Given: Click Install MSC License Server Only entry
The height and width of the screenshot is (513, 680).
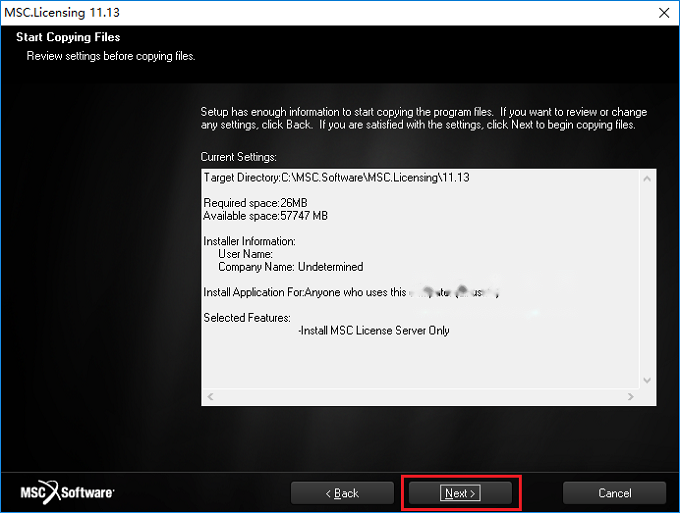Looking at the screenshot, I should tap(374, 330).
